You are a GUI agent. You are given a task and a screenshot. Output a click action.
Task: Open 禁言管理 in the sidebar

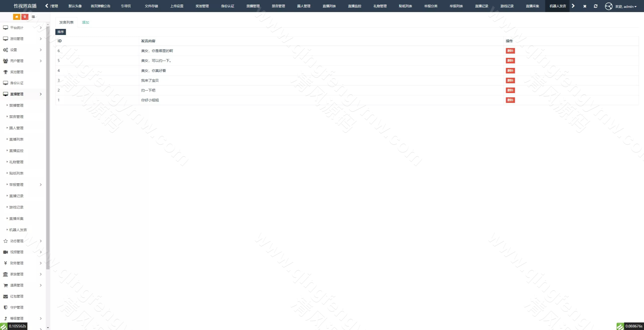pyautogui.click(x=16, y=117)
